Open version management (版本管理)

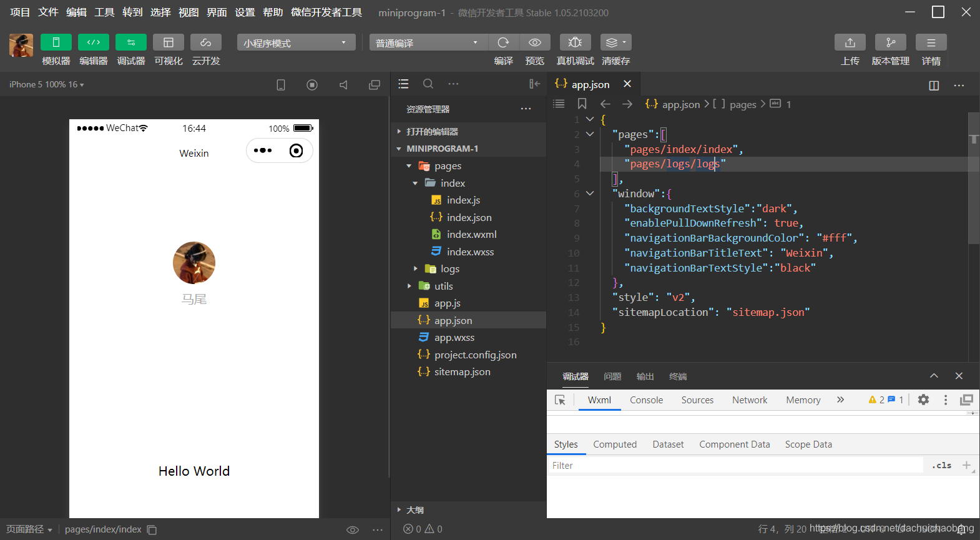[x=891, y=42]
